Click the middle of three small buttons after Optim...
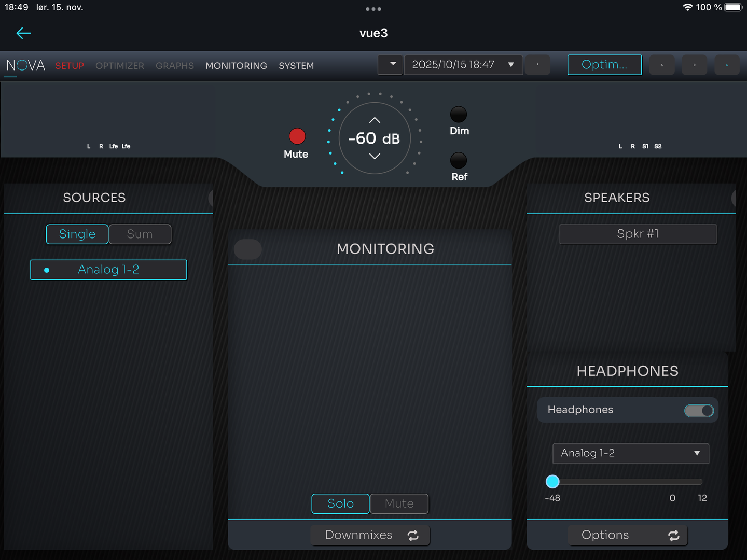This screenshot has height=560, width=747. pos(695,65)
